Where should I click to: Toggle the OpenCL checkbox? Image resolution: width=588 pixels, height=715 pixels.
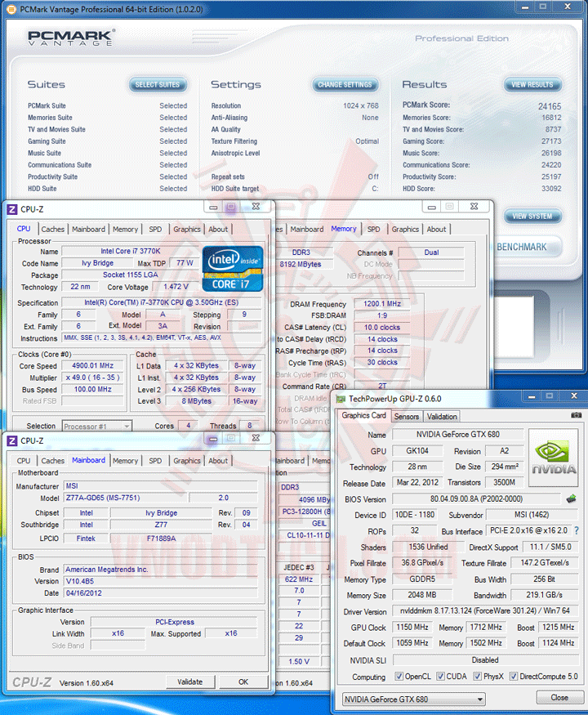coord(399,677)
